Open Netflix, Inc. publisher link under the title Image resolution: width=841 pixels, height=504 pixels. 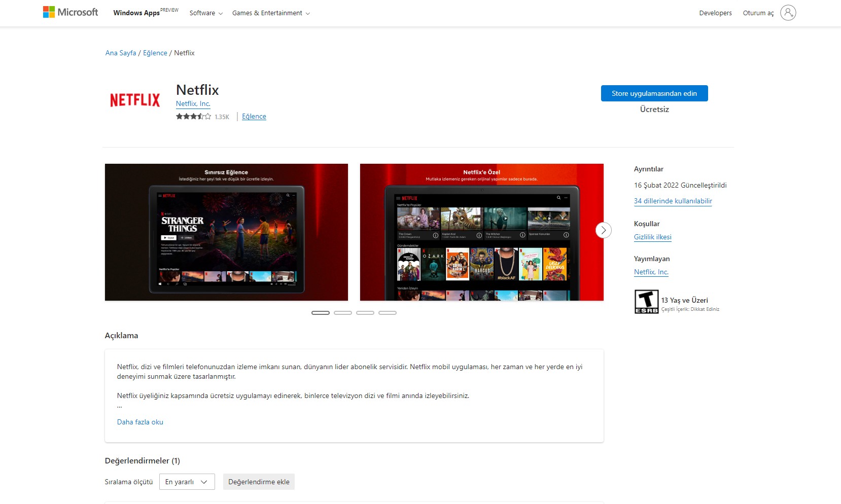coord(193,103)
